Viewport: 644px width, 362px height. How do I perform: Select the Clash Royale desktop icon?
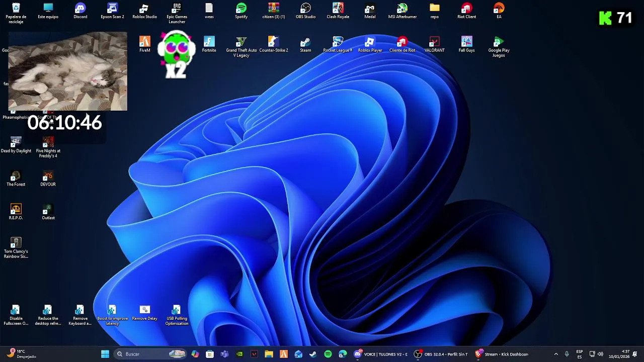click(338, 11)
